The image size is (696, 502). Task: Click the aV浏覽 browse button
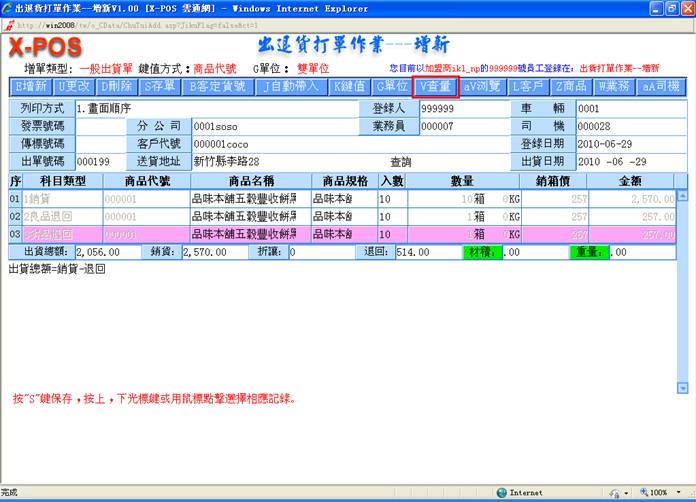(482, 87)
